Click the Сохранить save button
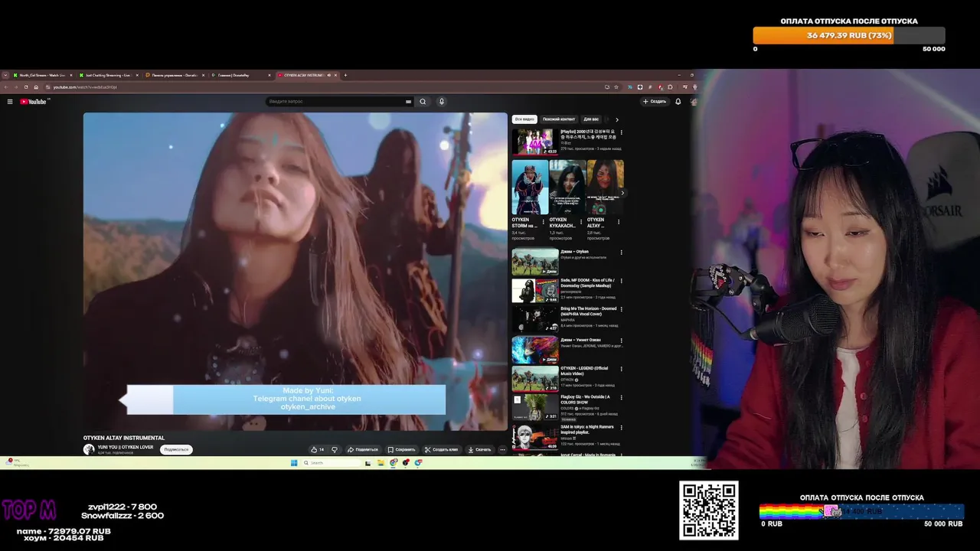Viewport: 980px width, 551px height. [x=401, y=450]
